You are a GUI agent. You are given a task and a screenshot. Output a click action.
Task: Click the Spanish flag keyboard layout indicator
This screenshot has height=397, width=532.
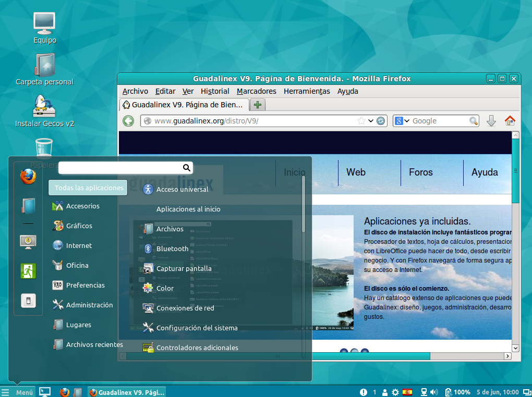click(x=407, y=392)
